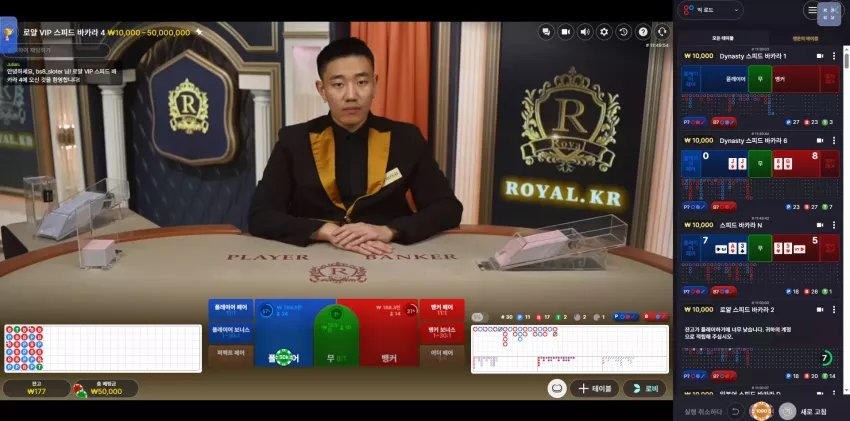Toggle B? prediction for Dynasty 스피드 바카라 1
850x421 pixels.
pyautogui.click(x=724, y=122)
